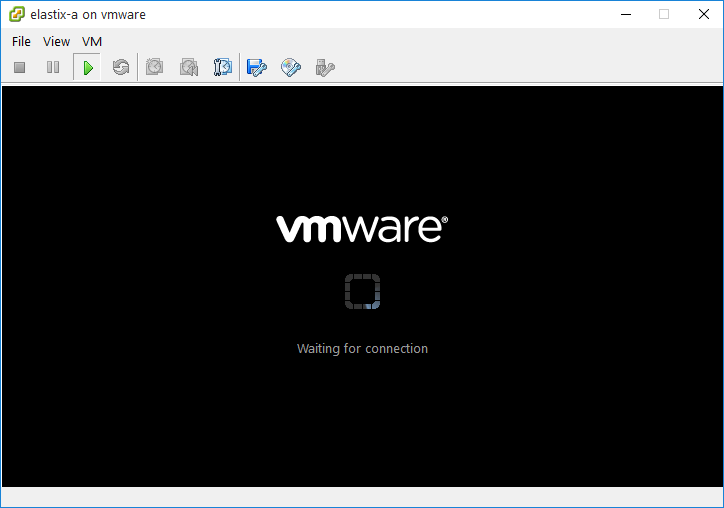
Task: Revert to current snapshot icon
Action: coord(189,67)
